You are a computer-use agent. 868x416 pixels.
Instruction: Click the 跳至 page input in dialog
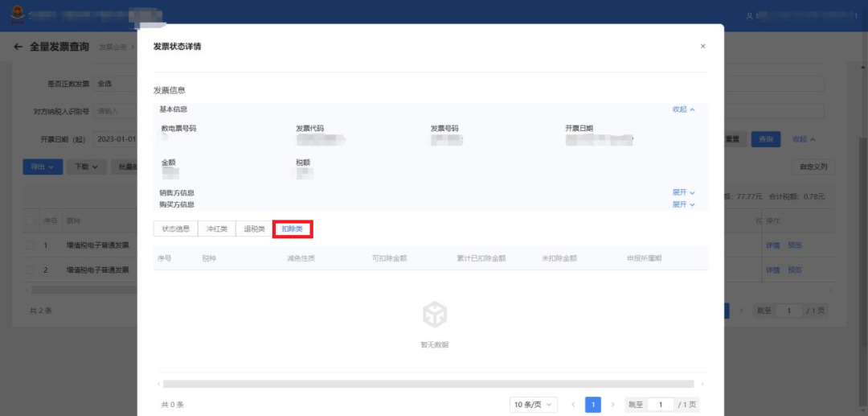point(661,405)
